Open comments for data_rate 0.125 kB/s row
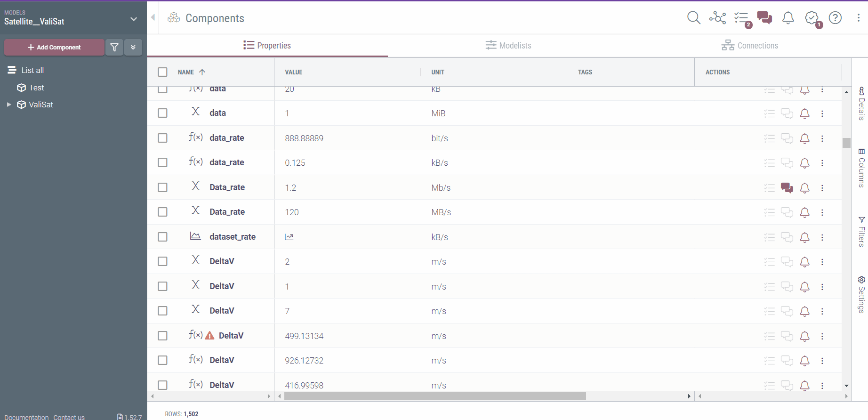This screenshot has width=868, height=420. tap(787, 163)
